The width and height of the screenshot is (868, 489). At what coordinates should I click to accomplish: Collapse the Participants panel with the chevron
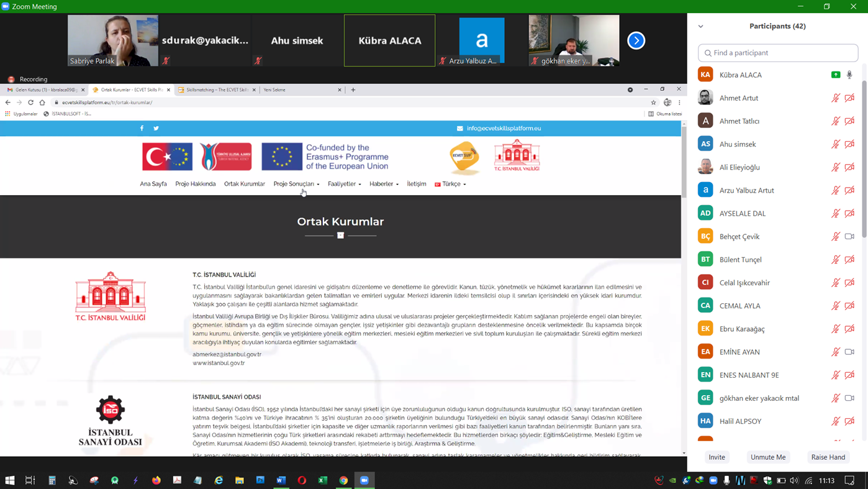tap(701, 26)
